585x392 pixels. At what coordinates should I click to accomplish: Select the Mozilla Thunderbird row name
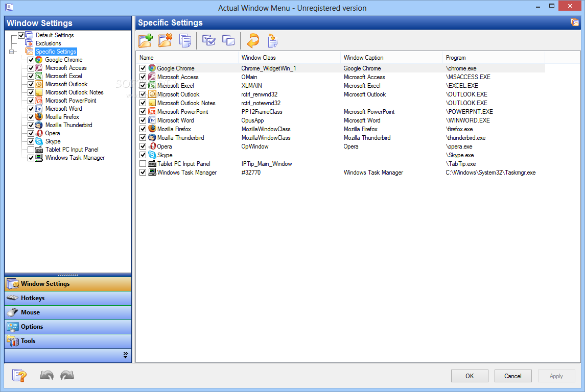point(180,138)
